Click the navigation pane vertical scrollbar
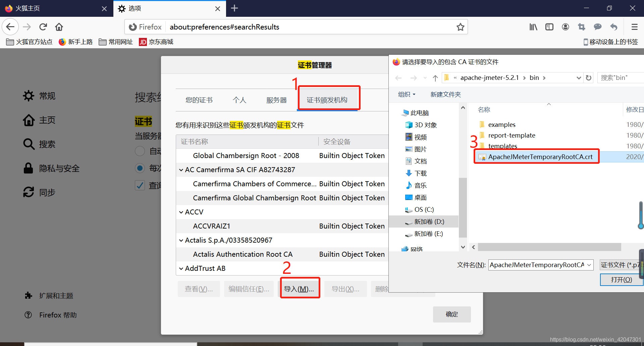 tap(463, 208)
